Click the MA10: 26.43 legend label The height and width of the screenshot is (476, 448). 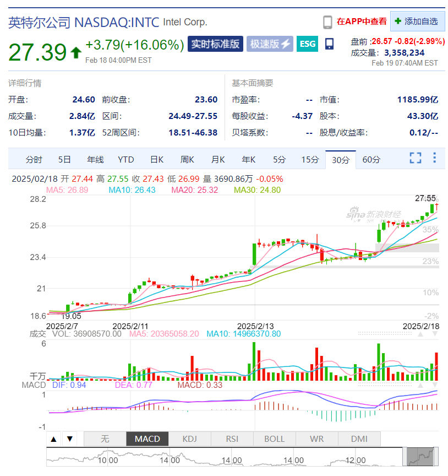[x=132, y=190]
